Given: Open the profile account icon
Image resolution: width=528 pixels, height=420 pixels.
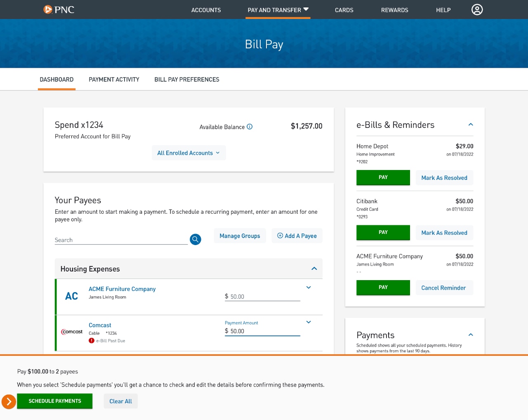Looking at the screenshot, I should (477, 9).
